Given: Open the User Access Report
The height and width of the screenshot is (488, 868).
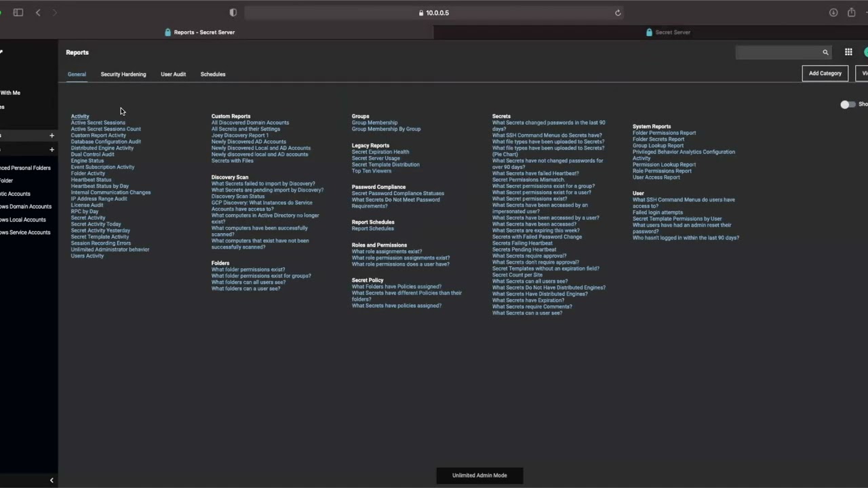Looking at the screenshot, I should pyautogui.click(x=656, y=177).
